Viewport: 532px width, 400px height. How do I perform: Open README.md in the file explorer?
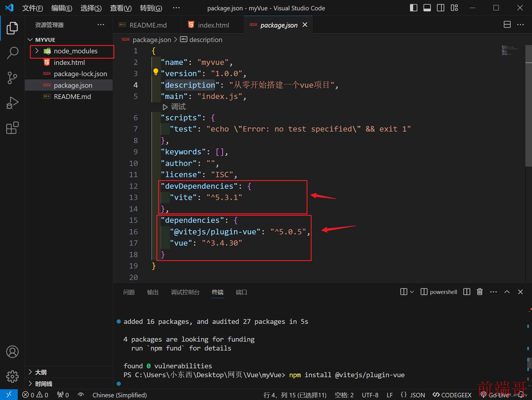(x=69, y=97)
